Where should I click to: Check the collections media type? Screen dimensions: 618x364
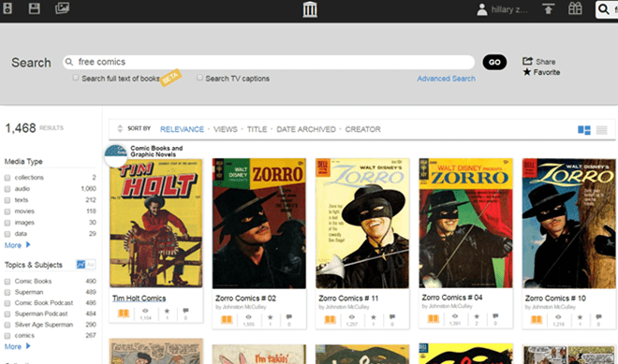pos(7,178)
